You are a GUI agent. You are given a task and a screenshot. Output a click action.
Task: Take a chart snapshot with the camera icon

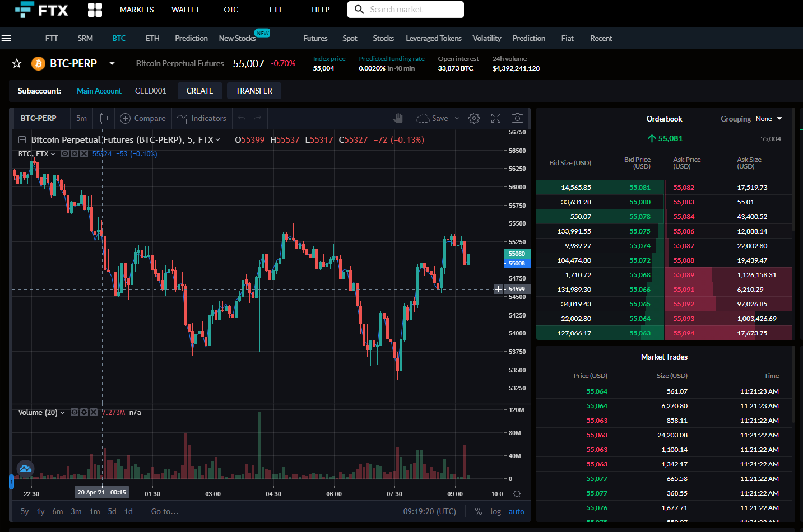point(517,118)
